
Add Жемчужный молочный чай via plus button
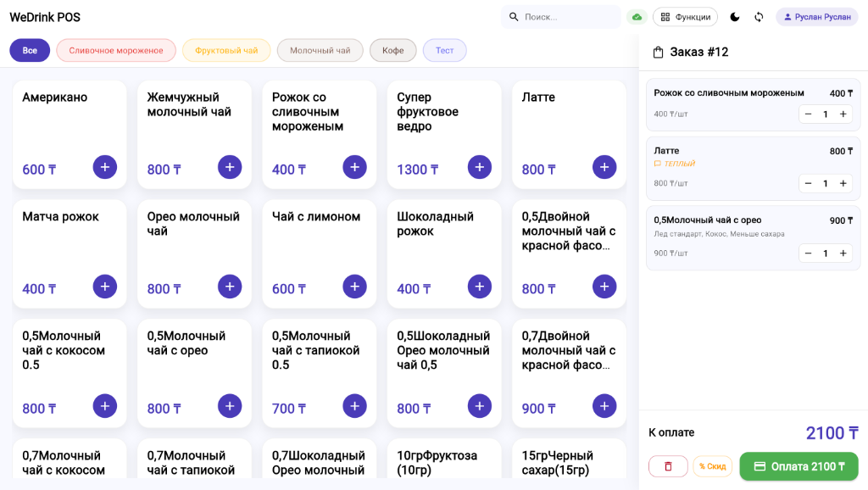[230, 167]
